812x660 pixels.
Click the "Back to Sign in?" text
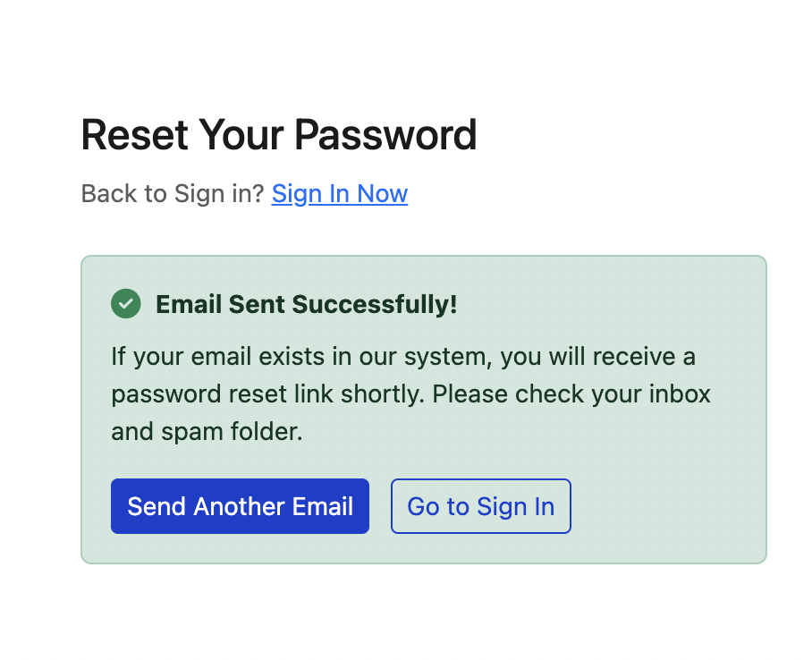point(173,194)
